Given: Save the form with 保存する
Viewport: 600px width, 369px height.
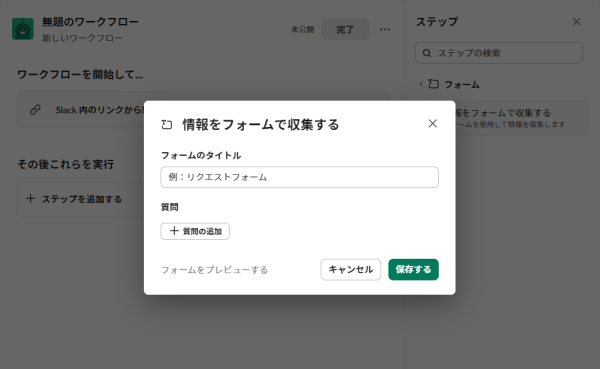Looking at the screenshot, I should tap(413, 269).
